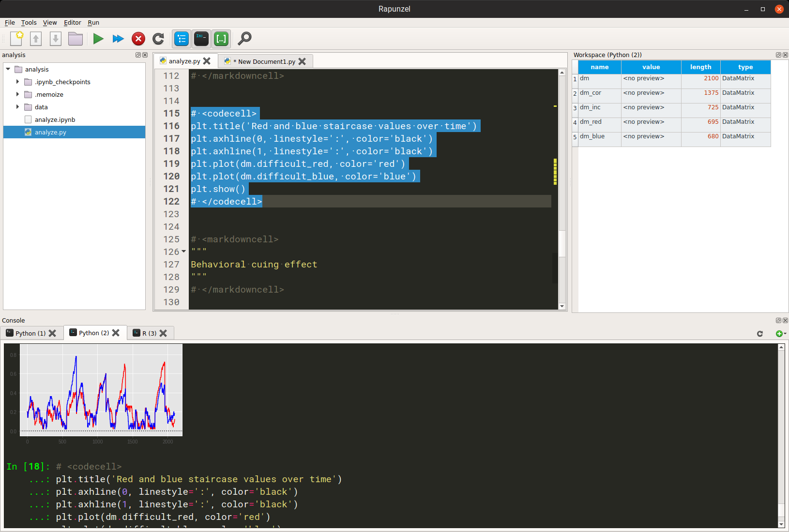
Task: Switch to the Python (1) console tab
Action: [30, 333]
